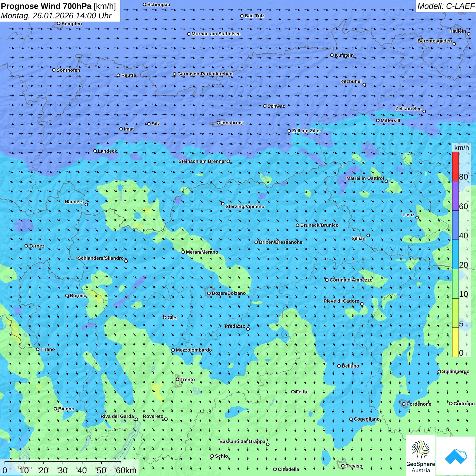Click the 'Kempten' label
Image resolution: width=476 pixels, height=476 pixels.
tap(72, 23)
